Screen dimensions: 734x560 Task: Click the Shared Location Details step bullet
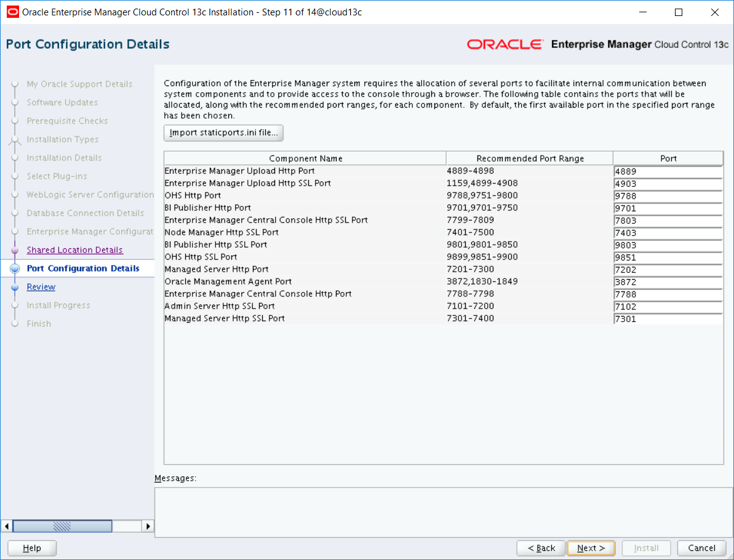15,250
